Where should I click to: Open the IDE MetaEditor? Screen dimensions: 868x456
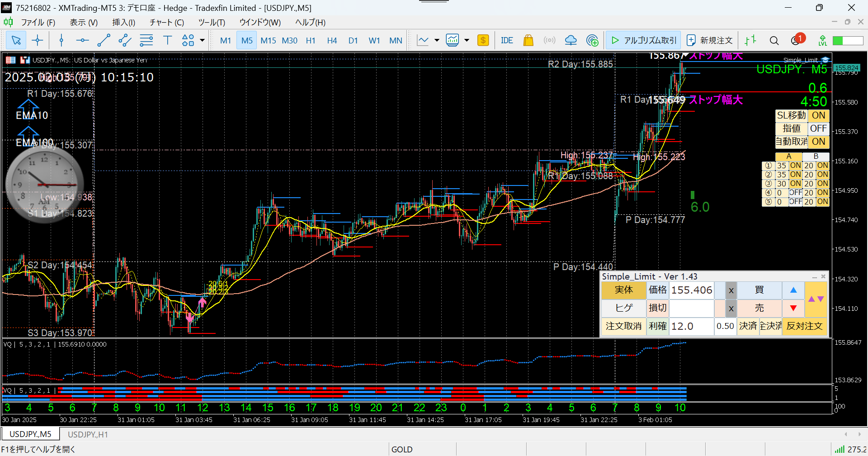(507, 41)
